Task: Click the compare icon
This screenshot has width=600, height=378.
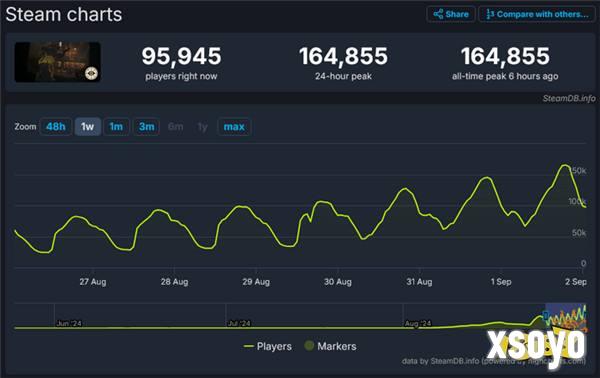Action: pyautogui.click(x=490, y=15)
